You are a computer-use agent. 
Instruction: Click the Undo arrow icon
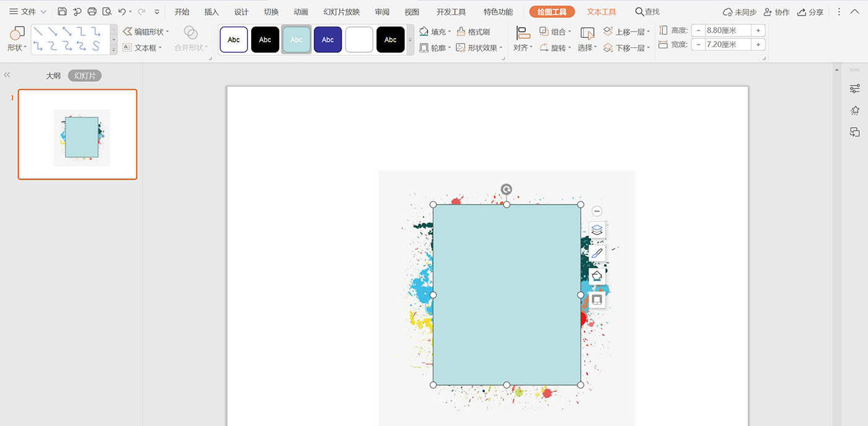pos(122,12)
